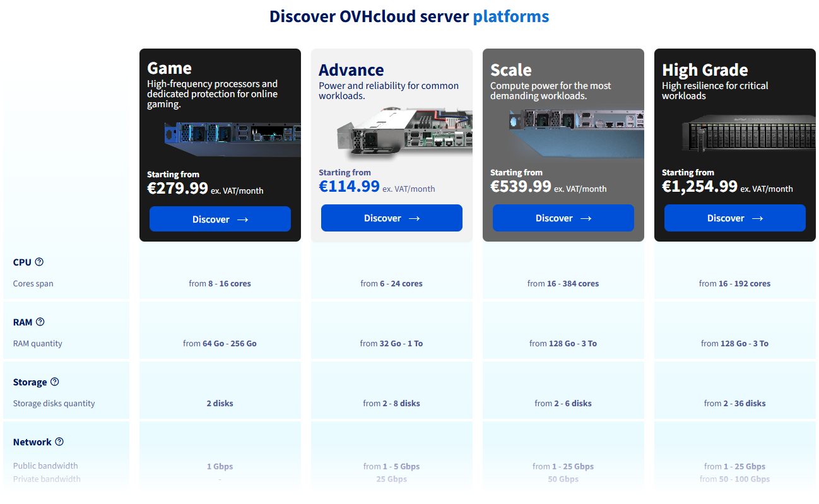Open the CPU help tooltip icon
819x504 pixels.
pyautogui.click(x=39, y=262)
